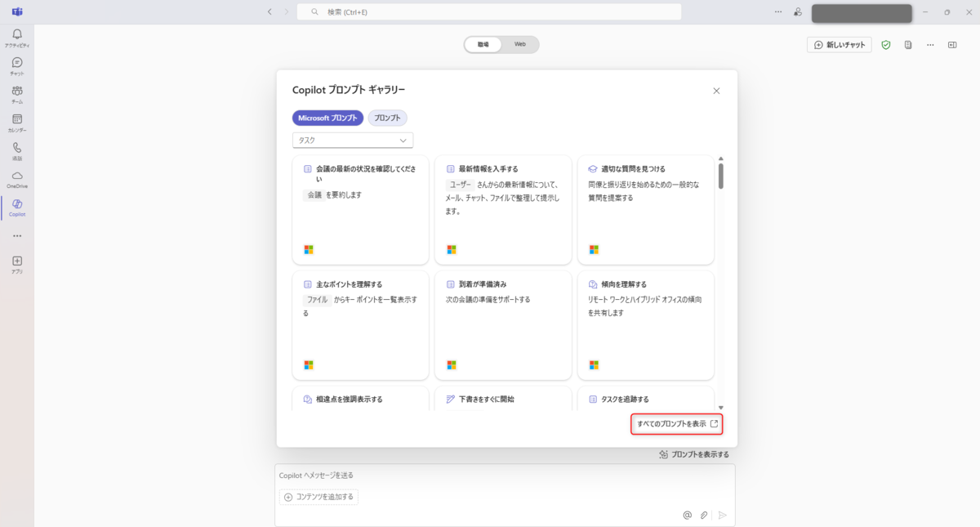Switch Copilot mode to Web
Image resolution: width=980 pixels, height=527 pixels.
(520, 44)
